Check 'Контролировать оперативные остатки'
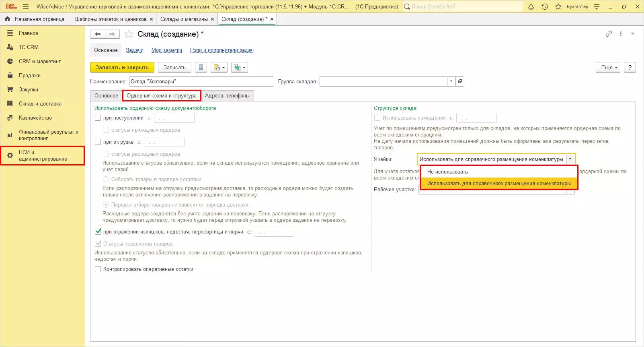Image resolution: width=644 pixels, height=347 pixels. tap(98, 269)
